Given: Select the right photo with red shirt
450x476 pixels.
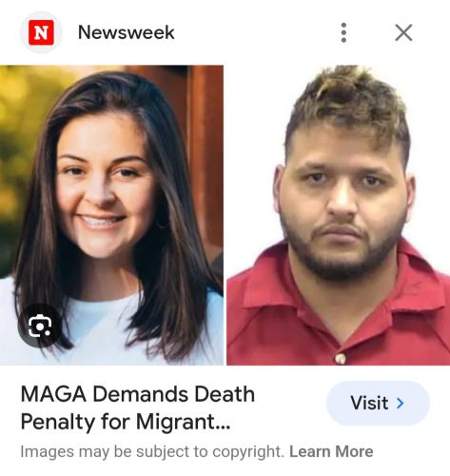Looking at the screenshot, I should (x=338, y=215).
